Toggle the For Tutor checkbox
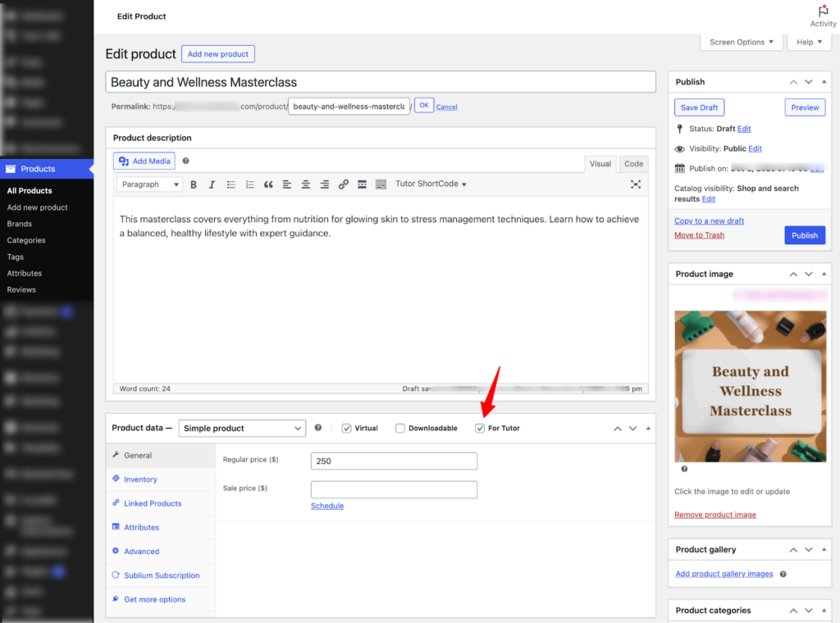This screenshot has width=840, height=623. [480, 428]
